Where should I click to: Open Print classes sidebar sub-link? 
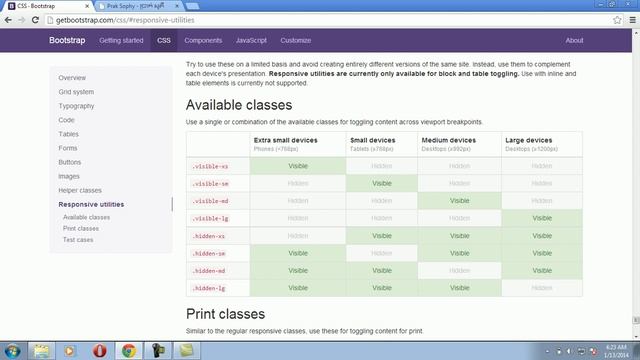pos(81,228)
